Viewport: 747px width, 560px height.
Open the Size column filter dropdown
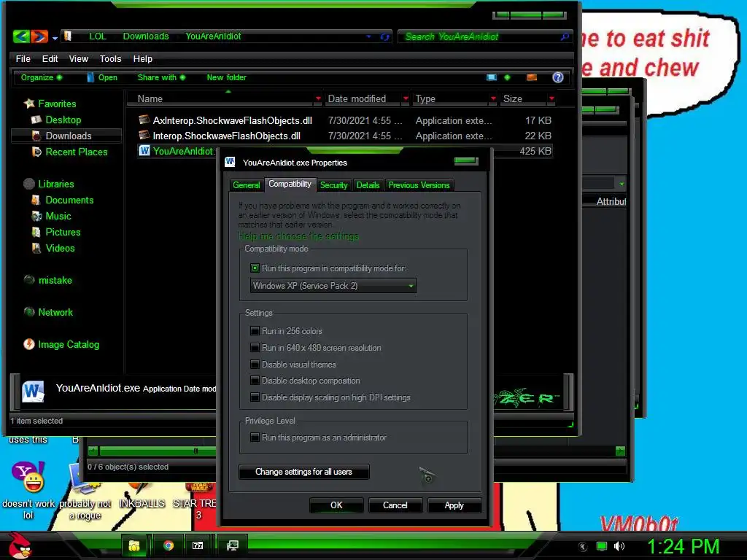[x=551, y=98]
